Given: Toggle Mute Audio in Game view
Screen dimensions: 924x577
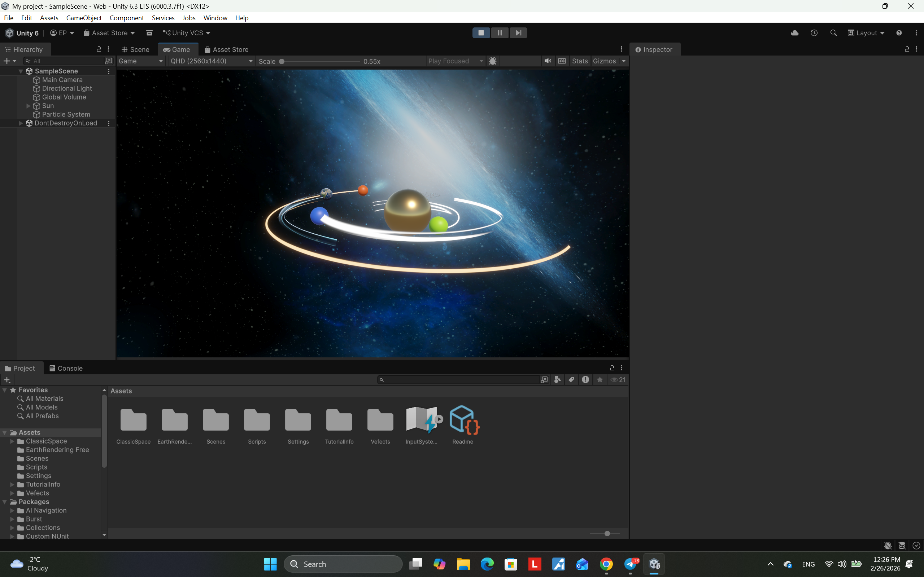Looking at the screenshot, I should click(x=548, y=61).
